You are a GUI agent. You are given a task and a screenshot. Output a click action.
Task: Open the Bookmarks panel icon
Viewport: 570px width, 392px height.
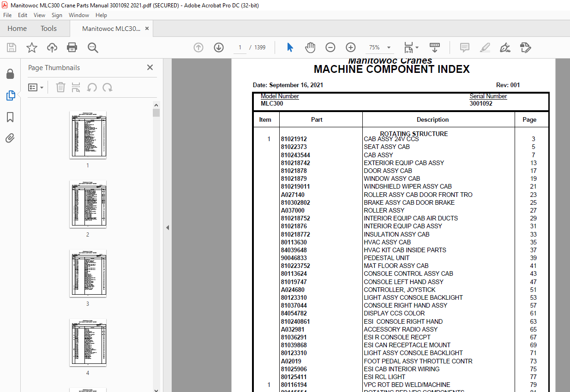pyautogui.click(x=10, y=117)
